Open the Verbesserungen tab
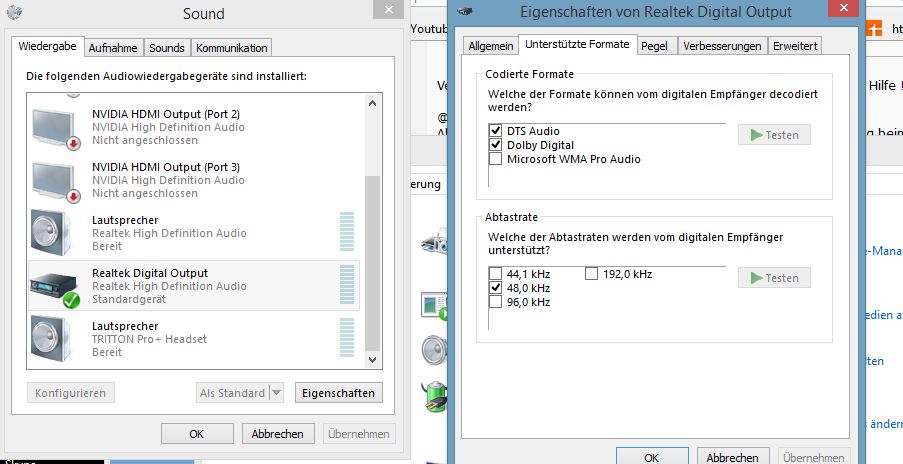Viewport: 903px width, 464px height. (722, 46)
